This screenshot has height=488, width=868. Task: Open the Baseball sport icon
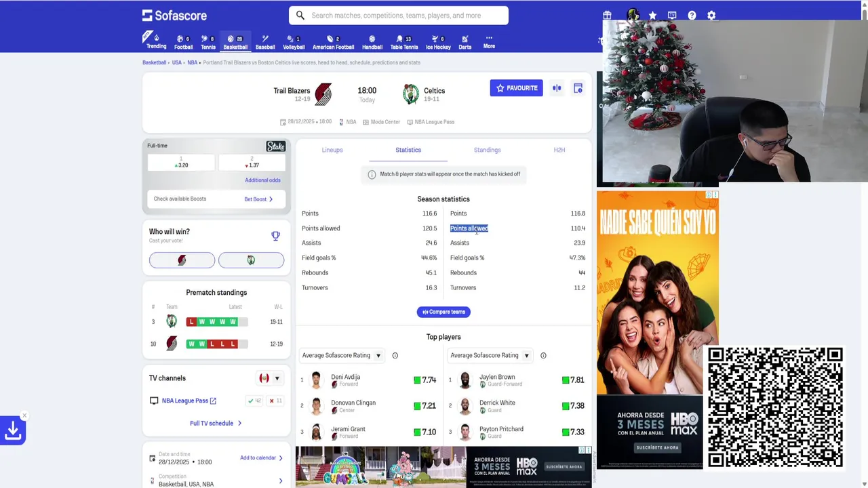[265, 42]
